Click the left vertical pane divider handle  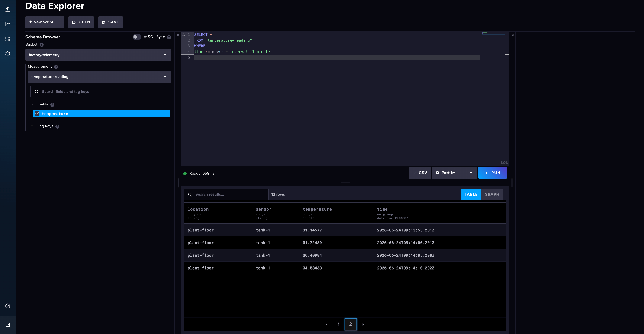(178, 183)
